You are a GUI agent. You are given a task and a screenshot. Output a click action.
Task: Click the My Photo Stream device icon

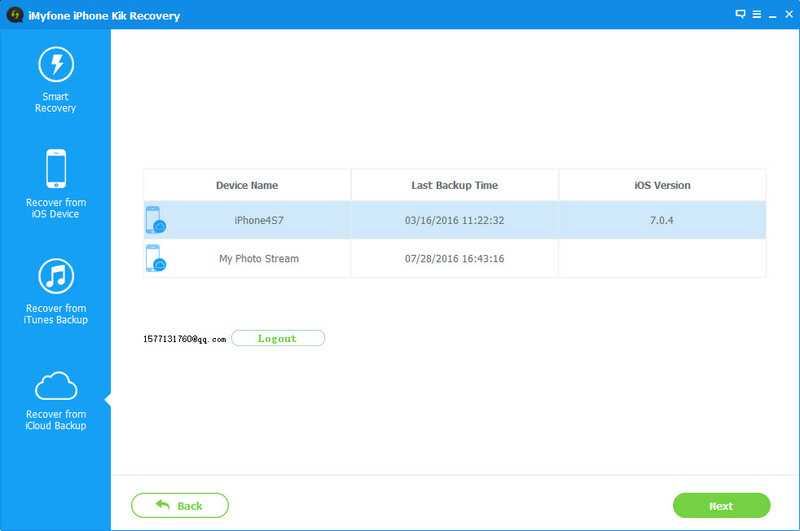point(155,258)
